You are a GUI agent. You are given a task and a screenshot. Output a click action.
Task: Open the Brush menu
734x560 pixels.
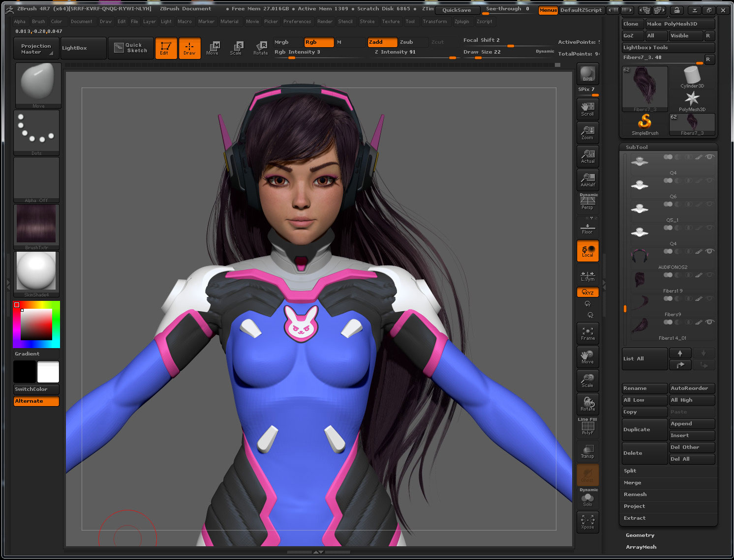38,21
